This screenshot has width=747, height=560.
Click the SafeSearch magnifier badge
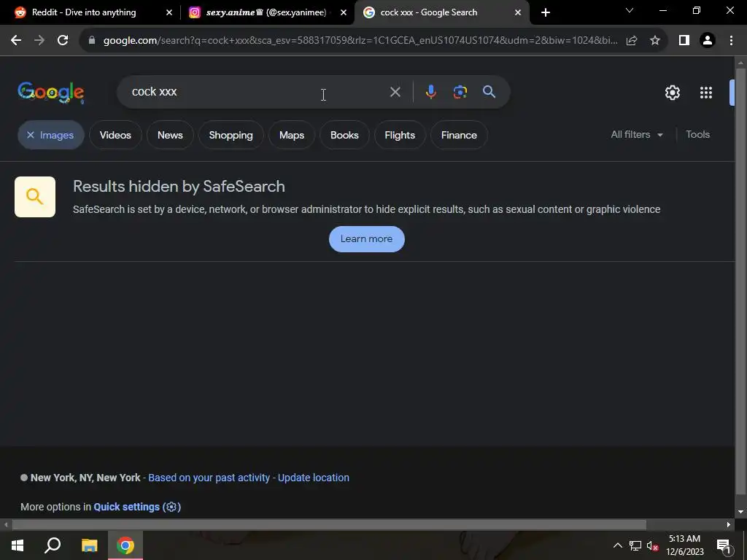(x=35, y=197)
